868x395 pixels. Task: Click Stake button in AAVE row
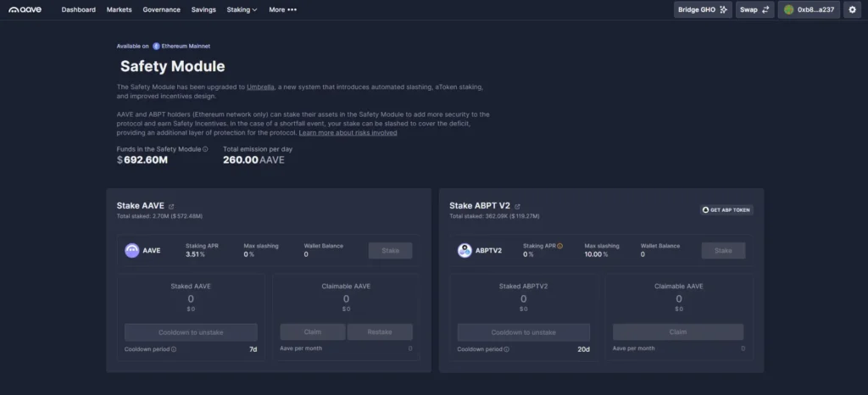pos(390,251)
